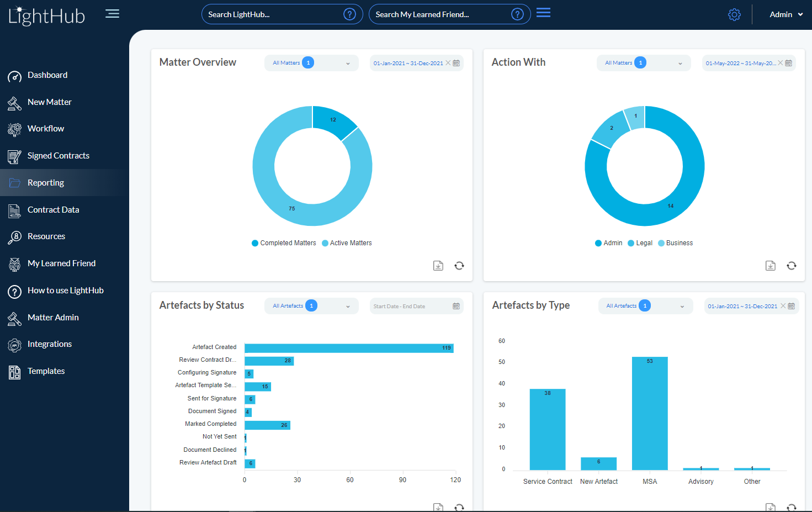The height and width of the screenshot is (512, 812).
Task: Open the Workflow section
Action: coord(15,129)
